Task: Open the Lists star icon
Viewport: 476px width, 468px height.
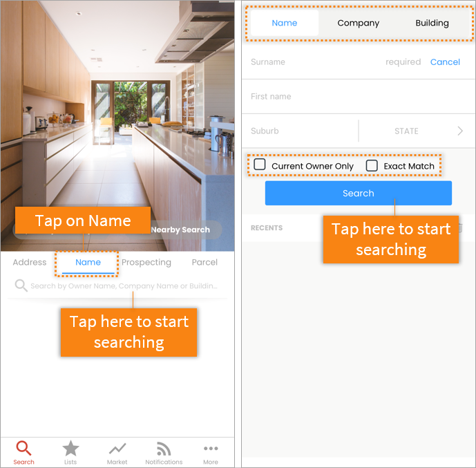Action: [x=70, y=449]
